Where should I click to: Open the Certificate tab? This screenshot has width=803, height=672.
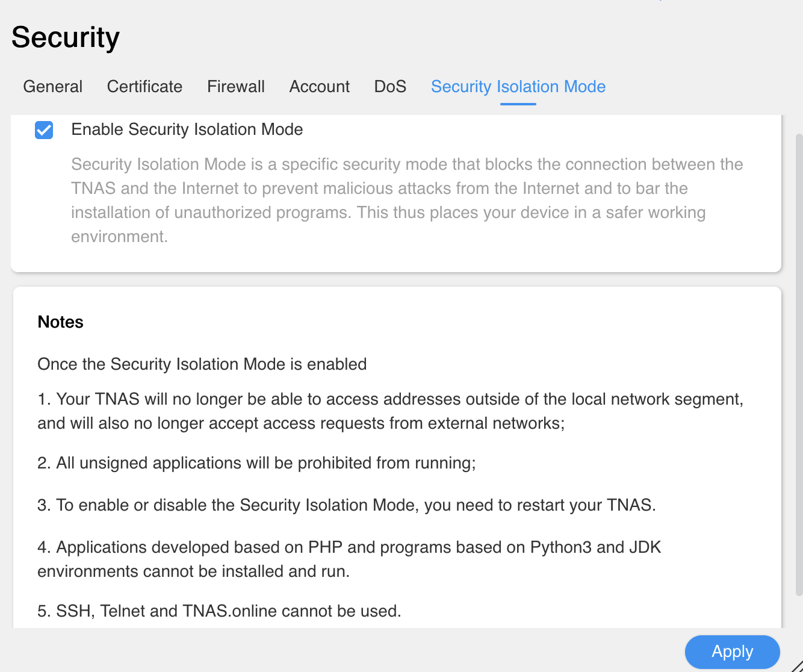[x=144, y=87]
